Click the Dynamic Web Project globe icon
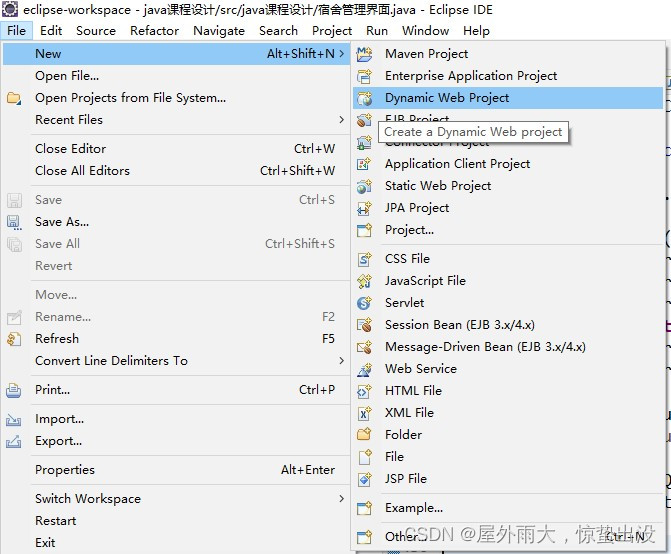Image resolution: width=671 pixels, height=554 pixels. (364, 98)
